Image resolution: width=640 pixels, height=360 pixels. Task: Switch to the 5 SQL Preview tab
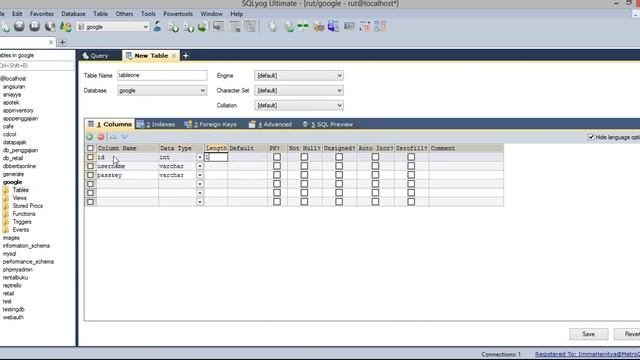(328, 124)
